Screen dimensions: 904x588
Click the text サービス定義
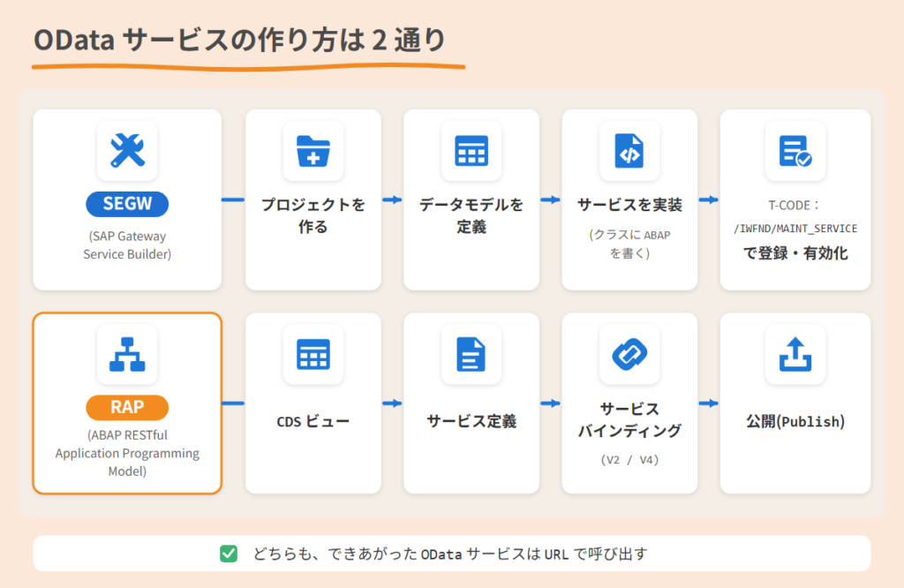point(471,421)
